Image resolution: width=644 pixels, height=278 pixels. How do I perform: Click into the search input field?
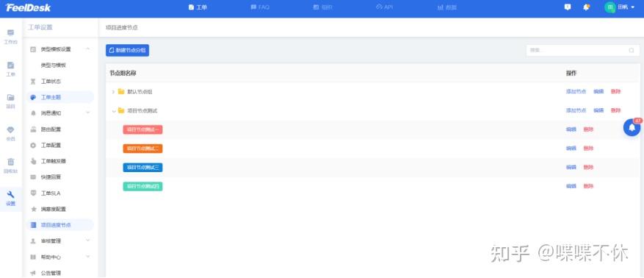582,50
